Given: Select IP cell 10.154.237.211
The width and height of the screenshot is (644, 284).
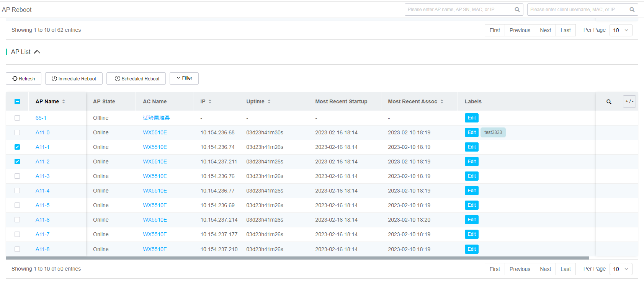Looking at the screenshot, I should point(219,162).
